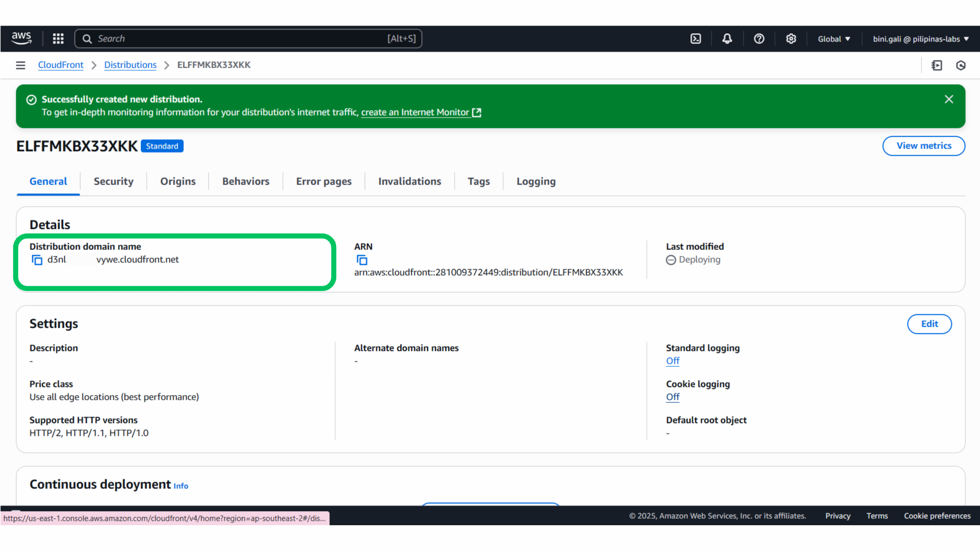Click the Deploying status text
The width and height of the screenshot is (980, 551).
(699, 260)
